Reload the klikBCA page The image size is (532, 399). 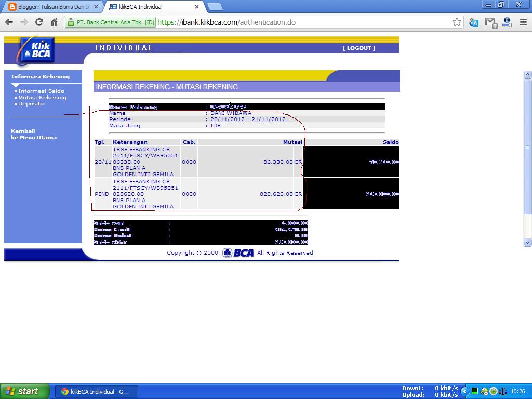click(x=39, y=22)
